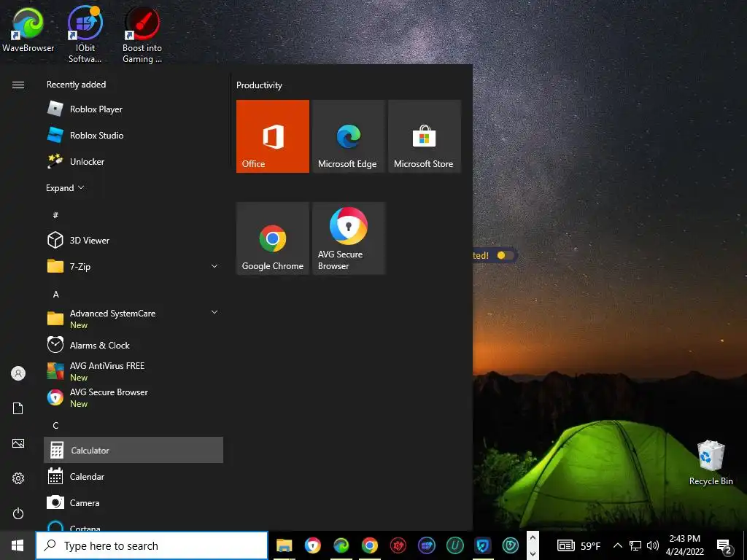Open the weather 59°F taskbar widget
This screenshot has width=747, height=560.
click(x=578, y=545)
